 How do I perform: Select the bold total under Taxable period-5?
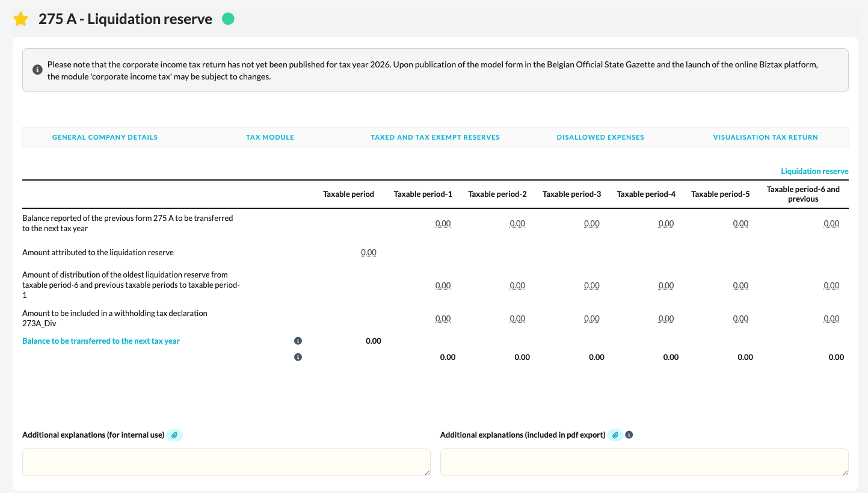[x=745, y=357]
